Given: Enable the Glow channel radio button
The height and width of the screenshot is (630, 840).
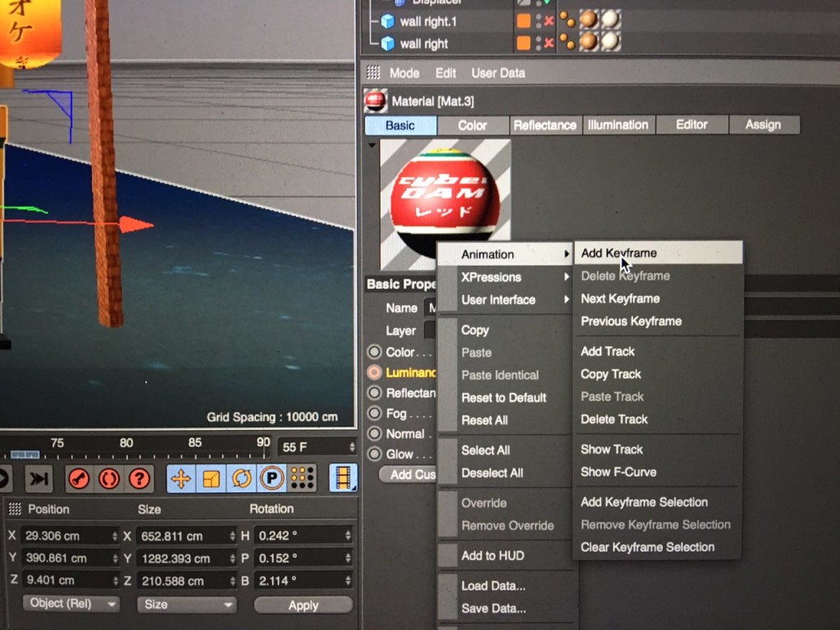Looking at the screenshot, I should 374,454.
